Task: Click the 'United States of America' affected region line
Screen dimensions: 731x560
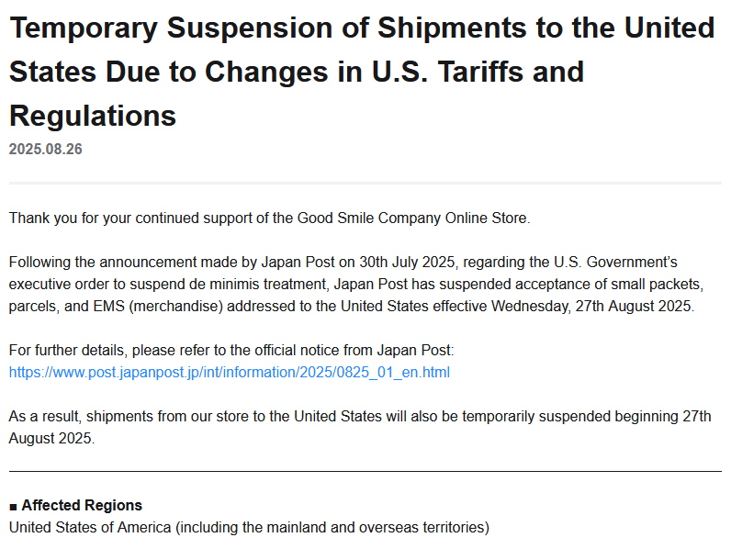Action: tap(249, 527)
